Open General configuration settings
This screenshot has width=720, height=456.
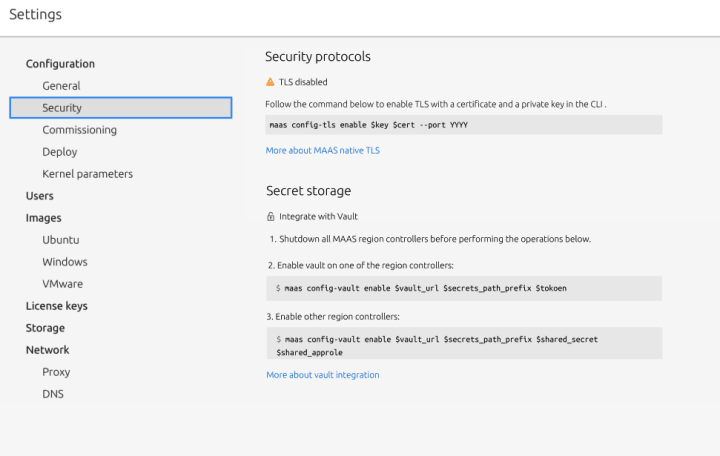(x=61, y=86)
